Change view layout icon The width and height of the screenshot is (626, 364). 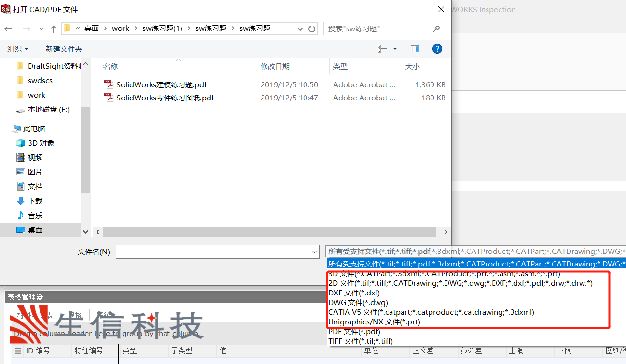(382, 49)
